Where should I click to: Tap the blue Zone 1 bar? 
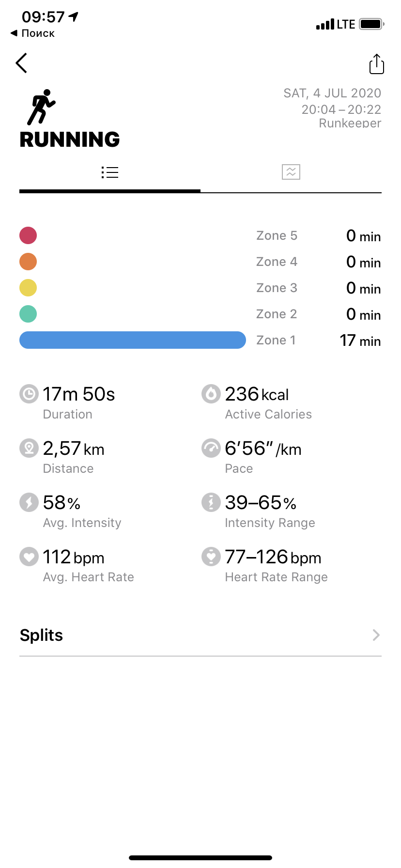pyautogui.click(x=132, y=340)
